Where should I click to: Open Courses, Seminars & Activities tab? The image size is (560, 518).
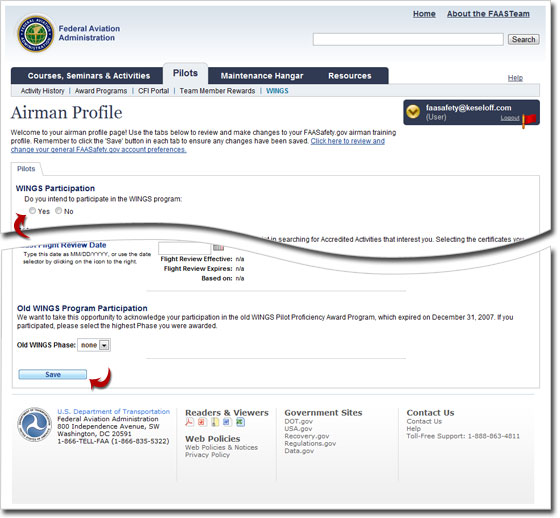click(x=89, y=76)
